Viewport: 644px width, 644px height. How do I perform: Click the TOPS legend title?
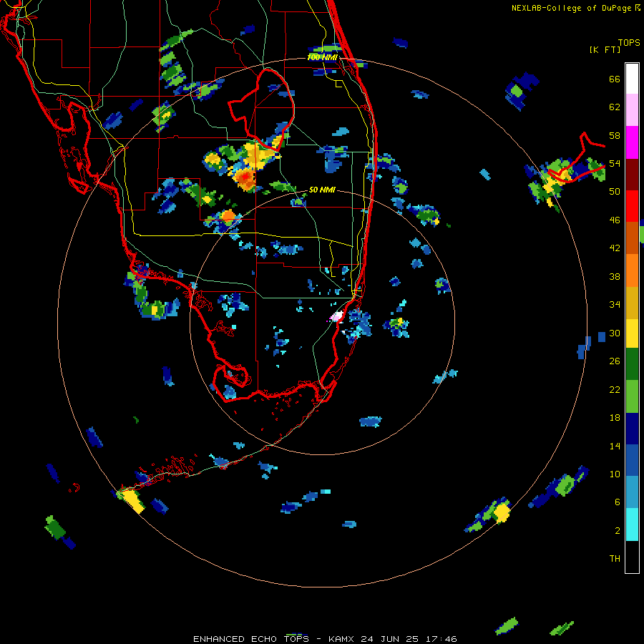pyautogui.click(x=629, y=42)
